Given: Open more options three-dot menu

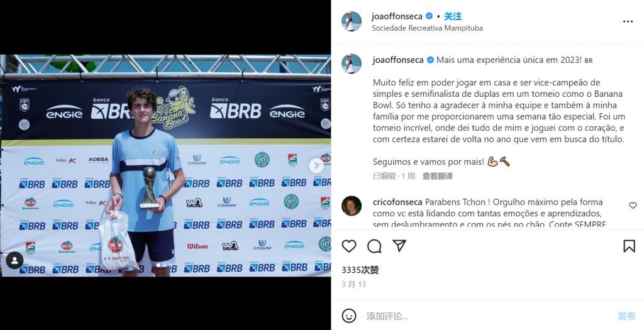Looking at the screenshot, I should (628, 22).
